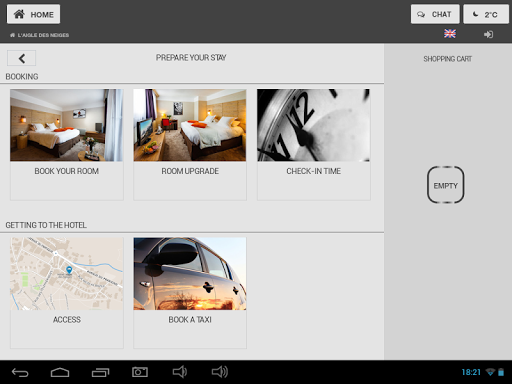This screenshot has width=512, height=384.
Task: Open the HOME button
Action: coord(33,14)
